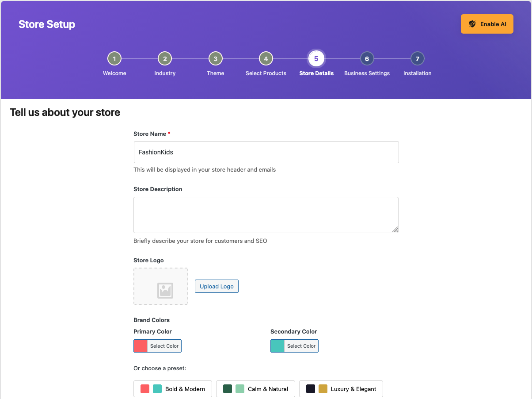Switch to the Store Details tab label
Screen dimensions: 532x399
[x=316, y=73]
